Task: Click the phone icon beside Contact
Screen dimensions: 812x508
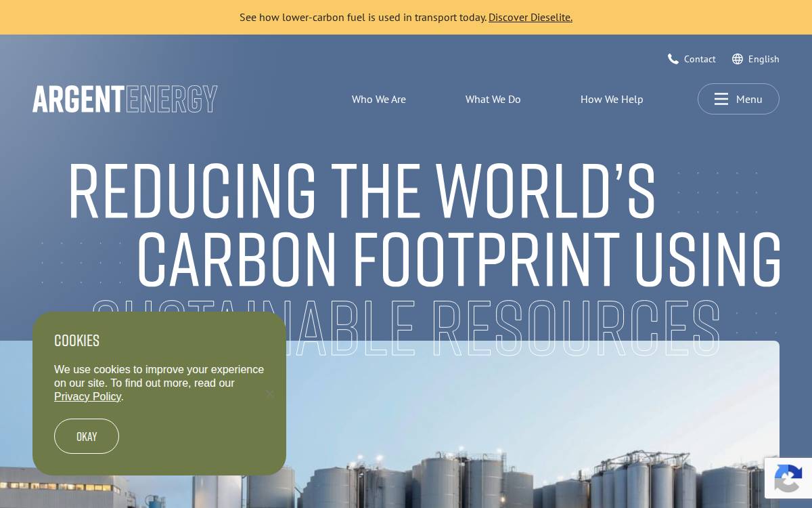Action: click(x=673, y=59)
